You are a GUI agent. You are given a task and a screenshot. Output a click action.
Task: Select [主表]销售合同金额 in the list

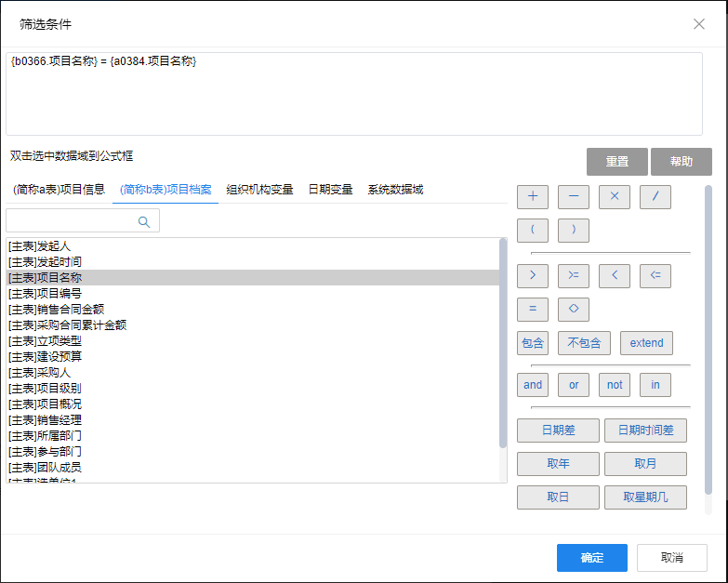(253, 309)
